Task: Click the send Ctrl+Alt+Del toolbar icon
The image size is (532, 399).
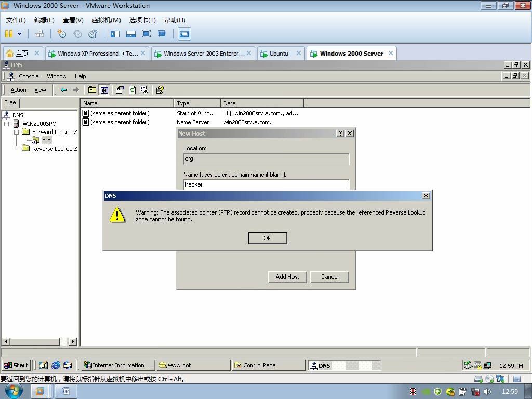Action: tap(39, 34)
